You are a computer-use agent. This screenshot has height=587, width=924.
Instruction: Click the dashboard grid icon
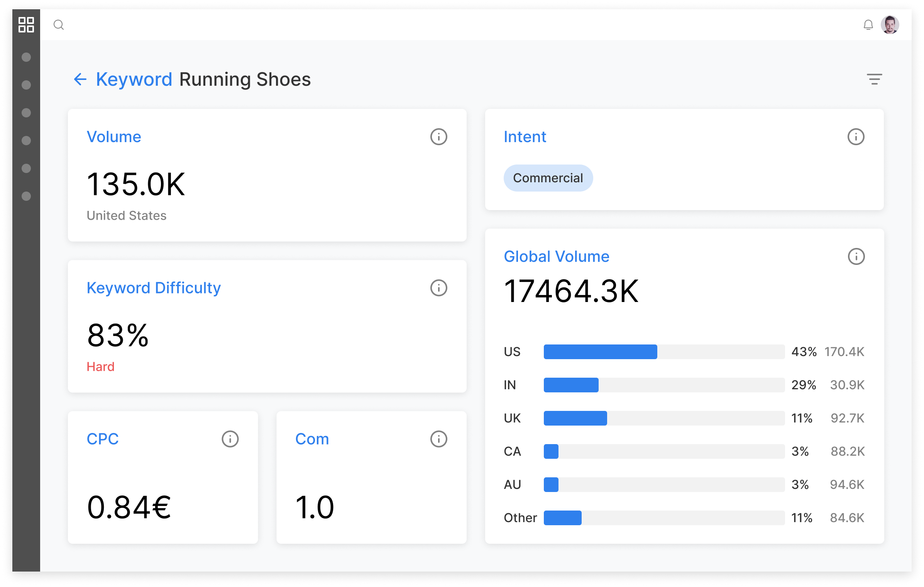(26, 25)
